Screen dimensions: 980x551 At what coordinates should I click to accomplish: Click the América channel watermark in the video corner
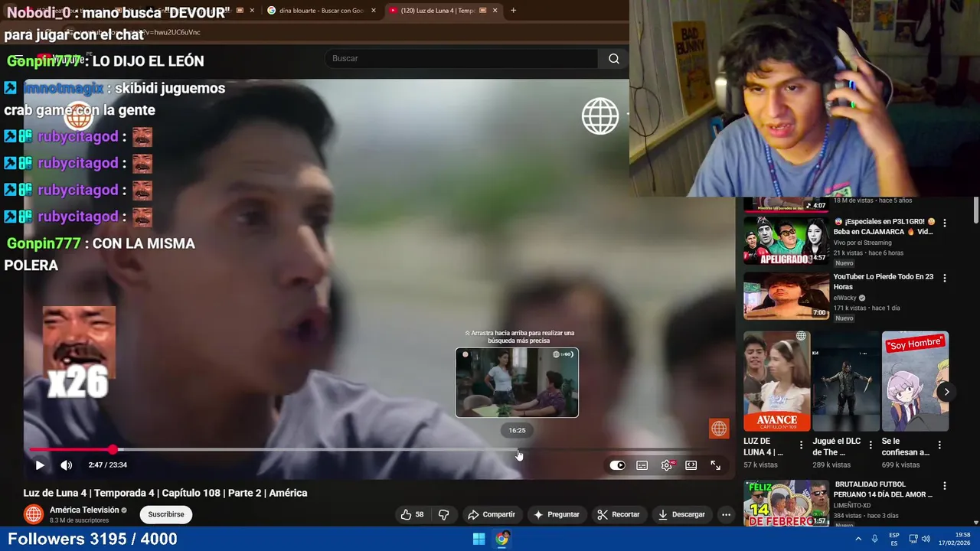point(718,429)
